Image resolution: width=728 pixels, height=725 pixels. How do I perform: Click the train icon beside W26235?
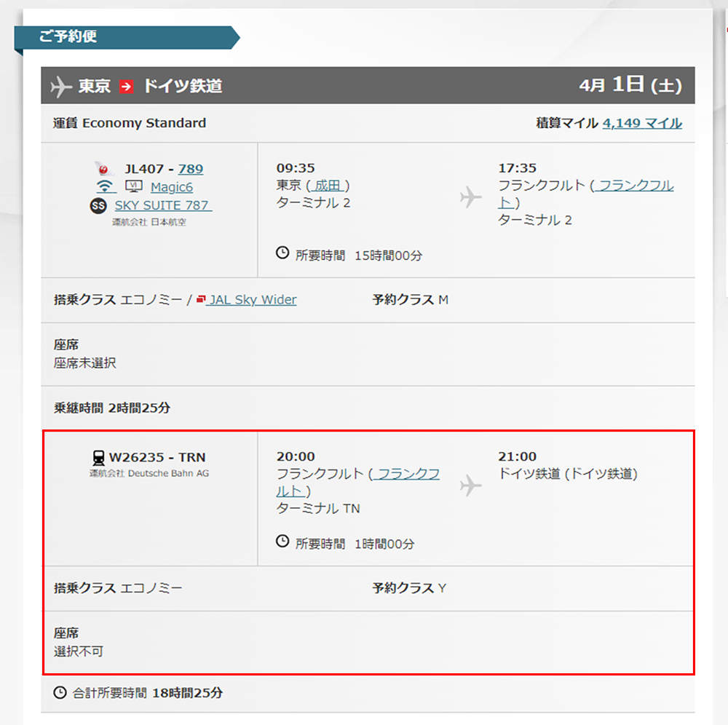[98, 457]
